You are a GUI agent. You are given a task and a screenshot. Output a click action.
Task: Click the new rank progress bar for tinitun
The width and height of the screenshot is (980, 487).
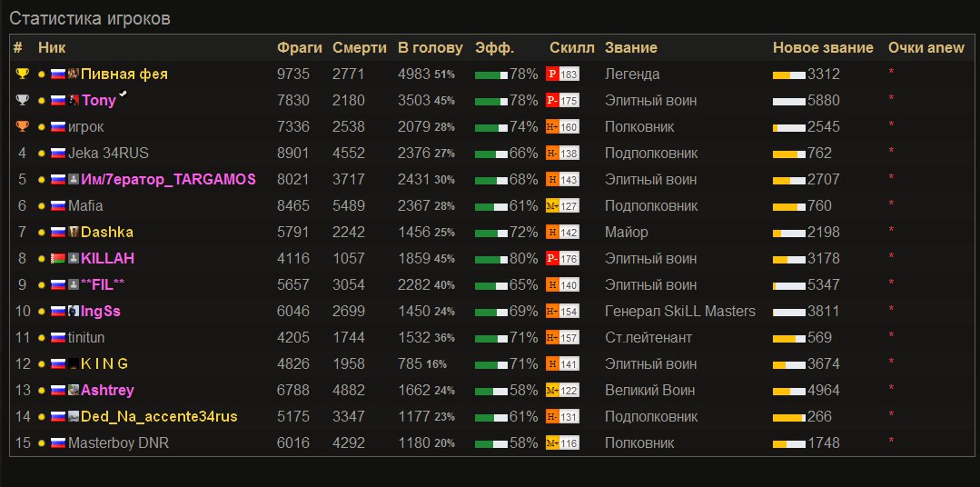pyautogui.click(x=788, y=338)
